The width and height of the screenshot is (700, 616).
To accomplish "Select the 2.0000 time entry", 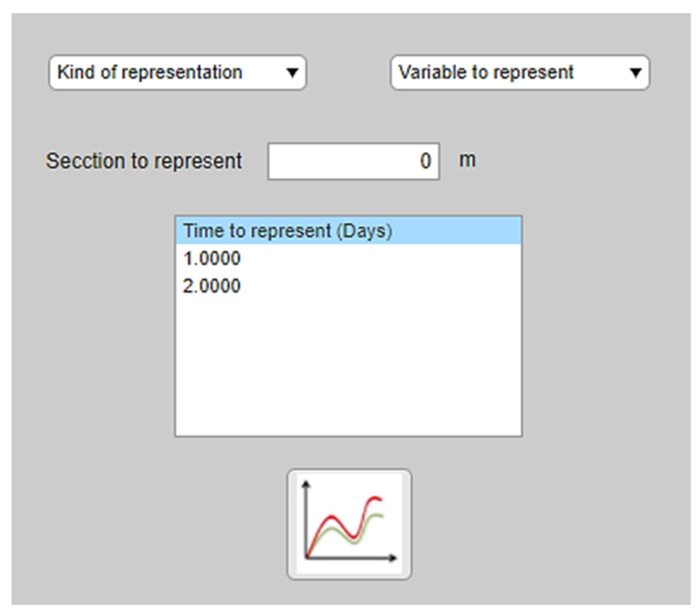I will [212, 286].
